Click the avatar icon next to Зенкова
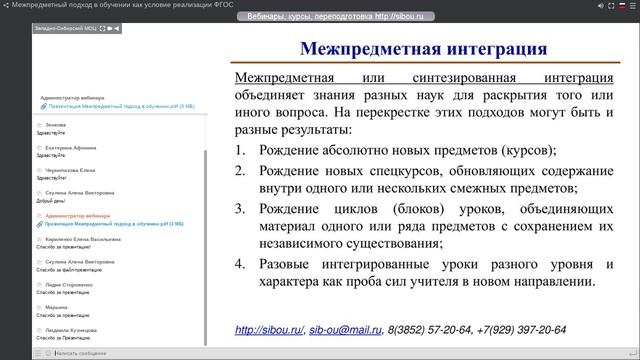The height and width of the screenshot is (360, 640). (x=40, y=125)
